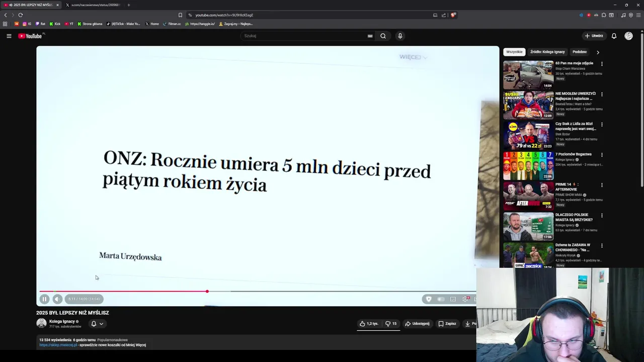The width and height of the screenshot is (644, 362).
Task: Reload the page with refresh icon
Action: point(21,15)
